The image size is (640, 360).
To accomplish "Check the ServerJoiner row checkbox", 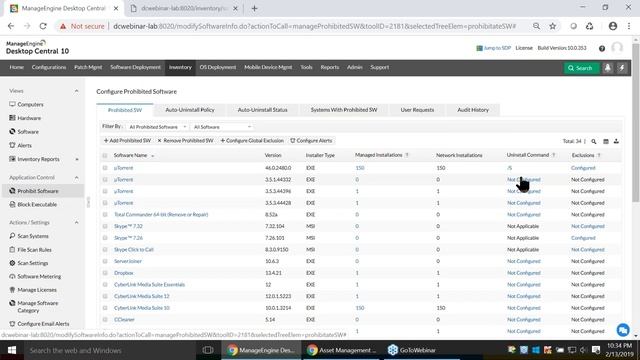I will pyautogui.click(x=105, y=261).
